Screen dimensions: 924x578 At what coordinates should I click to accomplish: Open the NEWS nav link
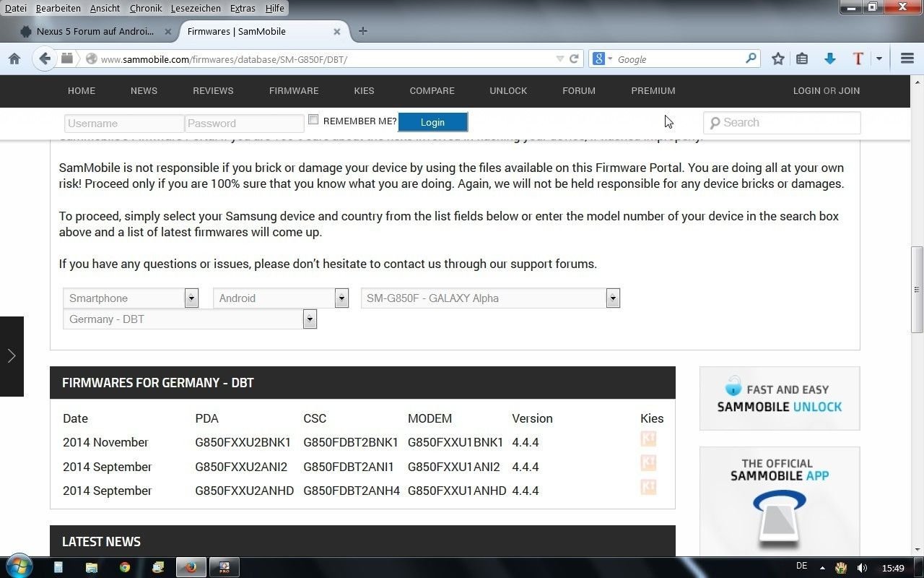coord(144,90)
